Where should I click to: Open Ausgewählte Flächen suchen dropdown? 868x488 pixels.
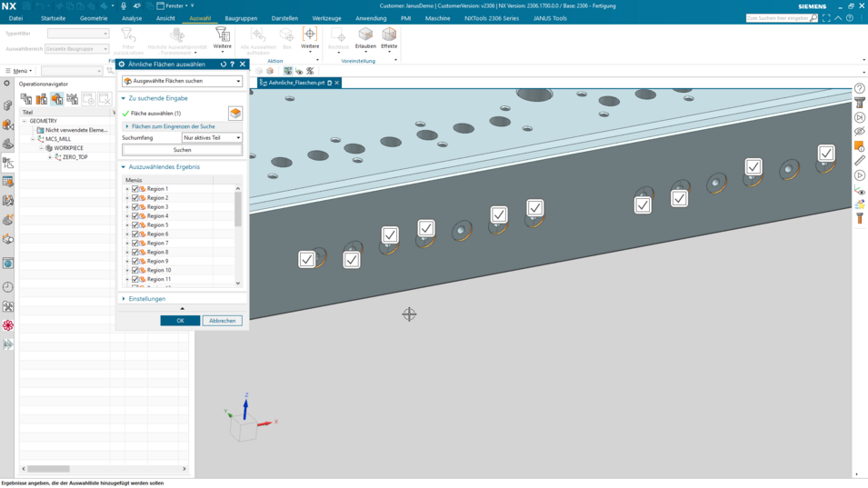182,81
